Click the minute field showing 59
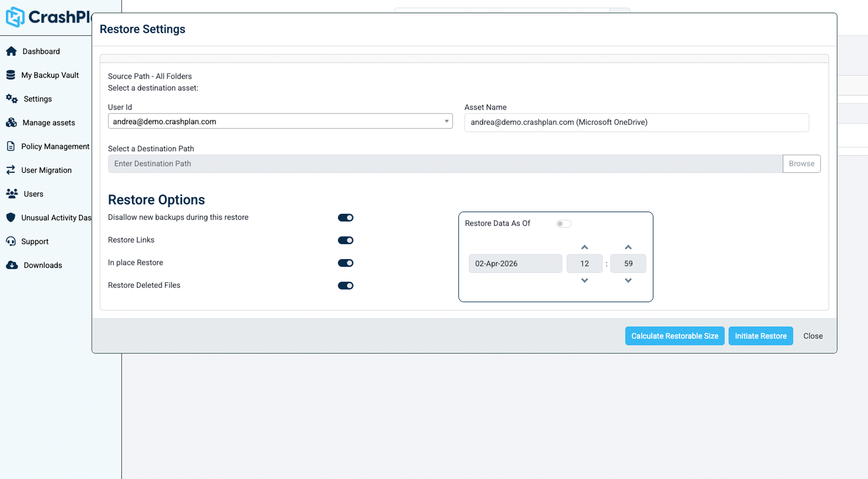Viewport: 868px width, 479px height. coord(628,264)
